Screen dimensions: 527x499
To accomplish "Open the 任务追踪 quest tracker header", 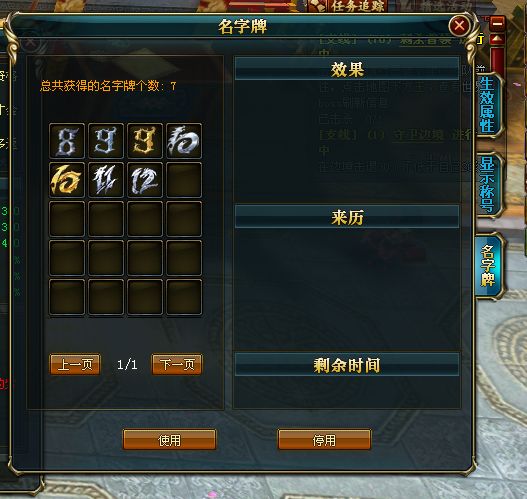I will 357,6.
